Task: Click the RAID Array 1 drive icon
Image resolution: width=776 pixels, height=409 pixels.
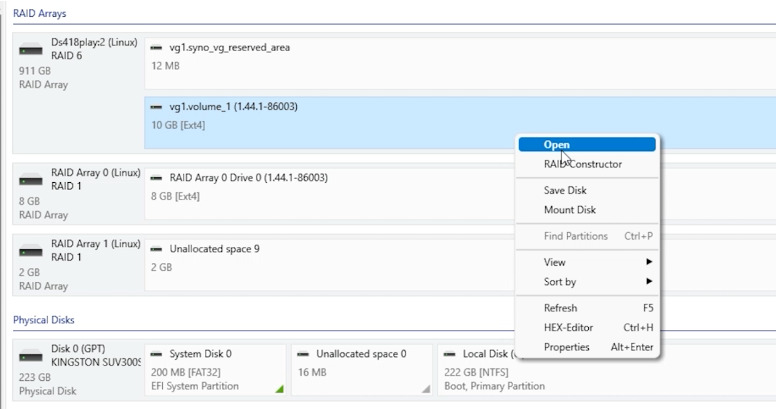Action: [x=31, y=251]
